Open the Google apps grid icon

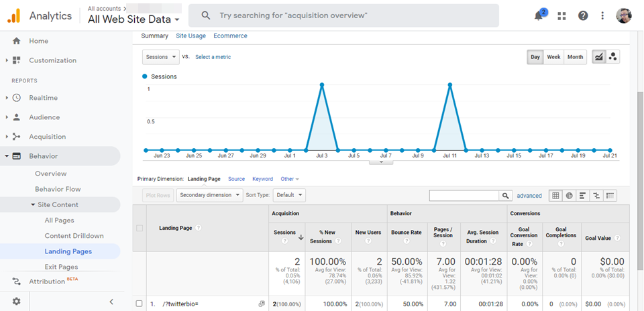tap(561, 15)
